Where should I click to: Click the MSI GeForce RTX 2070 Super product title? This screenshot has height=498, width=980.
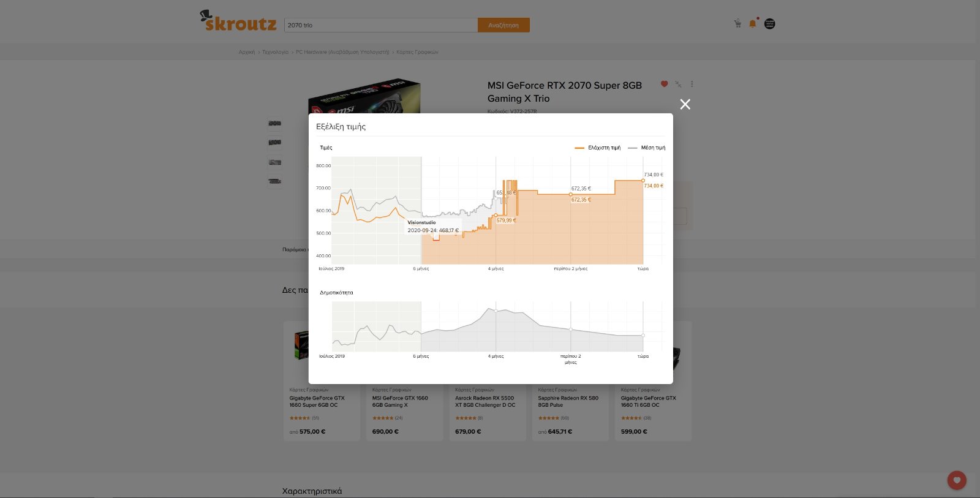[x=565, y=92]
